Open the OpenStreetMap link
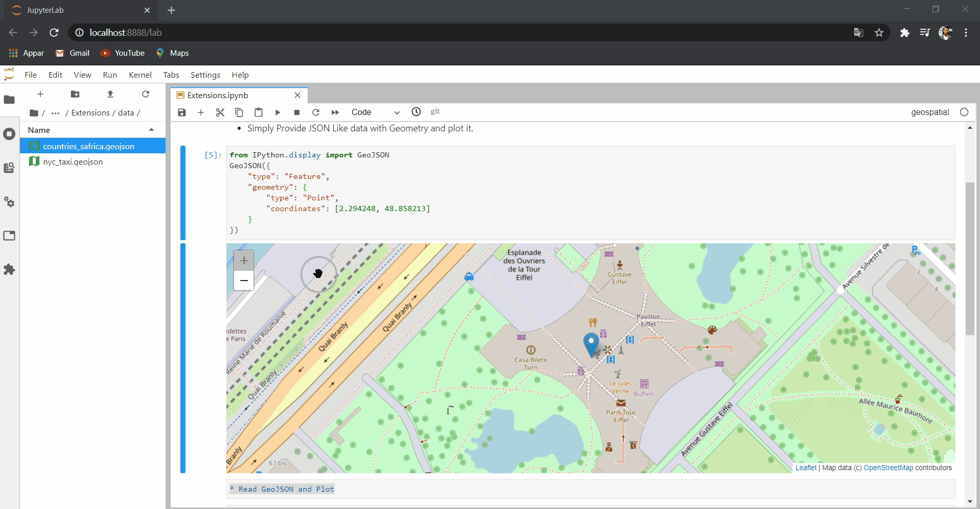This screenshot has height=509, width=980. (888, 468)
